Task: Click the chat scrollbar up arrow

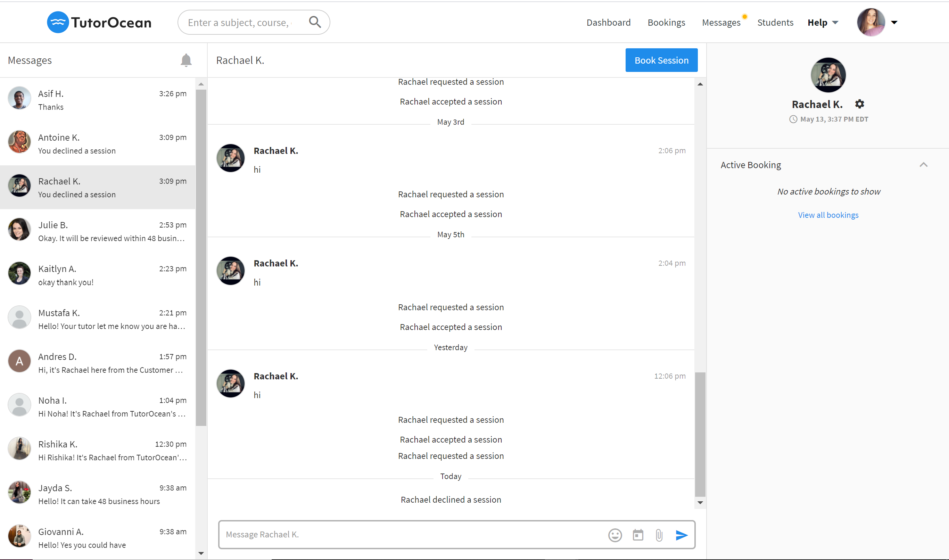Action: pyautogui.click(x=700, y=84)
